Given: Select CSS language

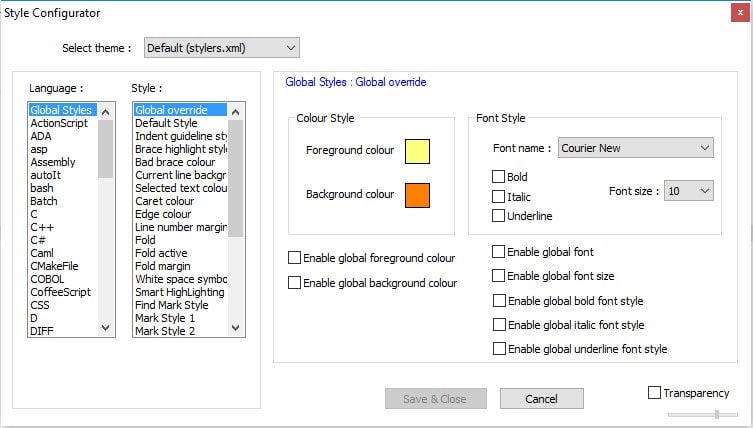Looking at the screenshot, I should tap(63, 305).
